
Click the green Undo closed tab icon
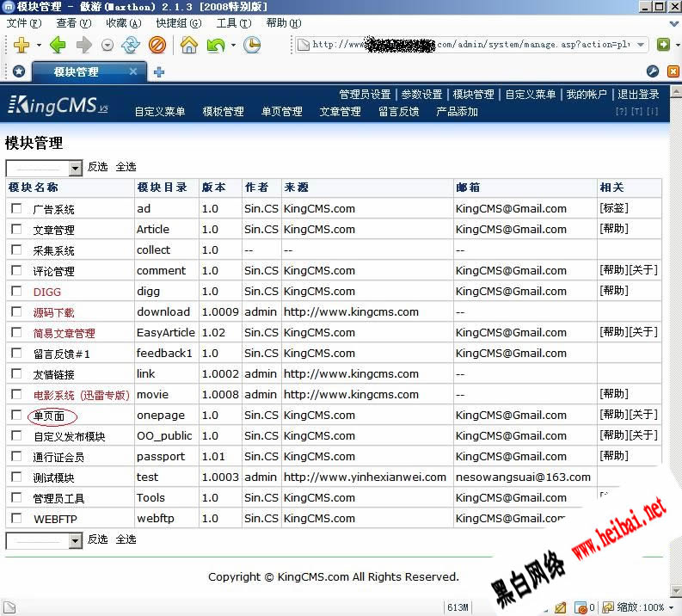tap(215, 46)
